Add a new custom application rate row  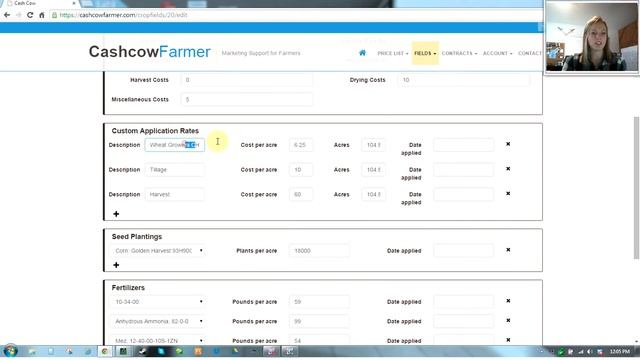[116, 214]
